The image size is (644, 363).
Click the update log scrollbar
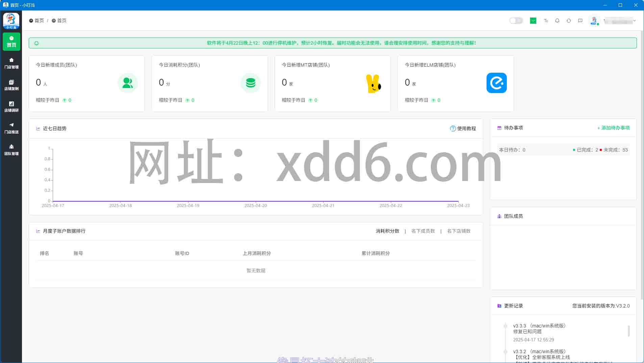628,331
